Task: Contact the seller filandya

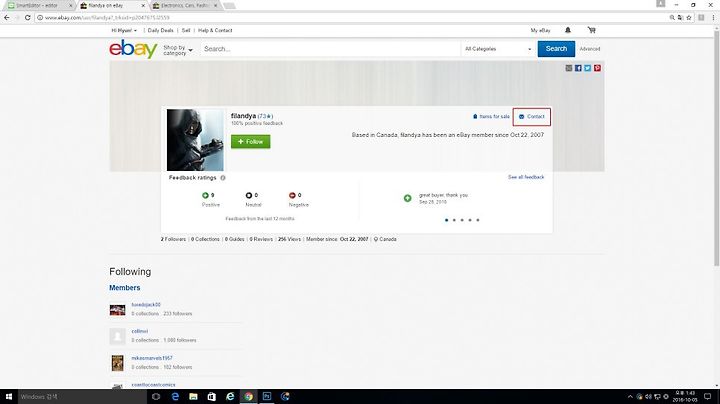Action: [532, 117]
